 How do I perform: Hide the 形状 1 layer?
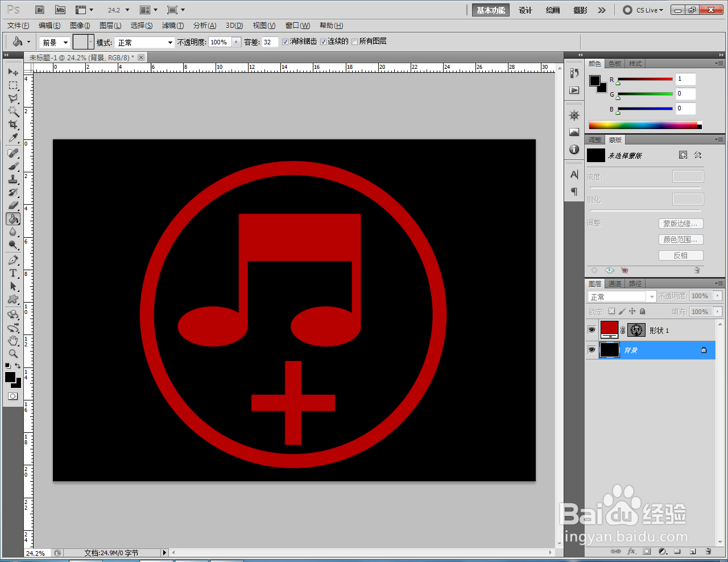click(x=591, y=330)
